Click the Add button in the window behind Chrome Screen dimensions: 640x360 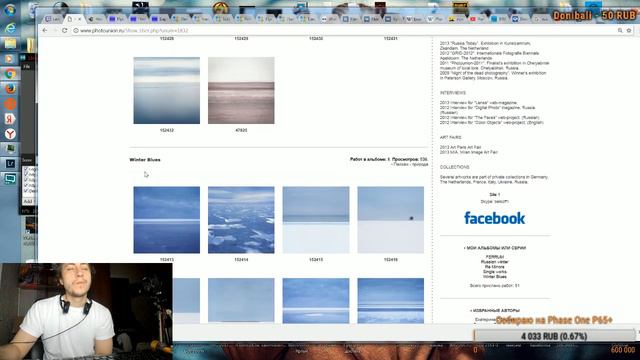pyautogui.click(x=28, y=201)
